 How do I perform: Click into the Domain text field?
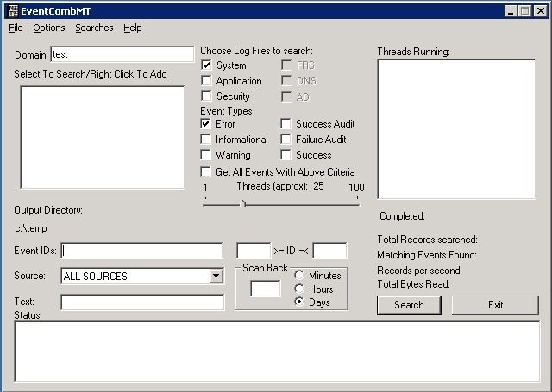[x=122, y=54]
